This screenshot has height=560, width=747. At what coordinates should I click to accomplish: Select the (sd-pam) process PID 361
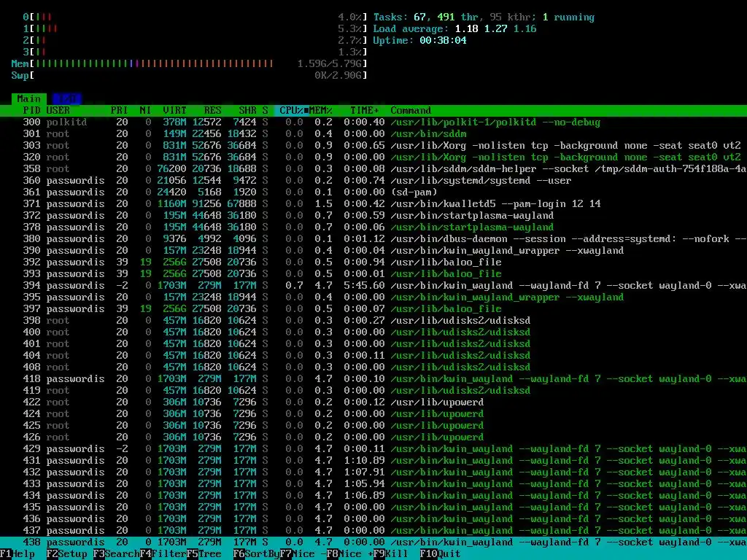(x=373, y=192)
